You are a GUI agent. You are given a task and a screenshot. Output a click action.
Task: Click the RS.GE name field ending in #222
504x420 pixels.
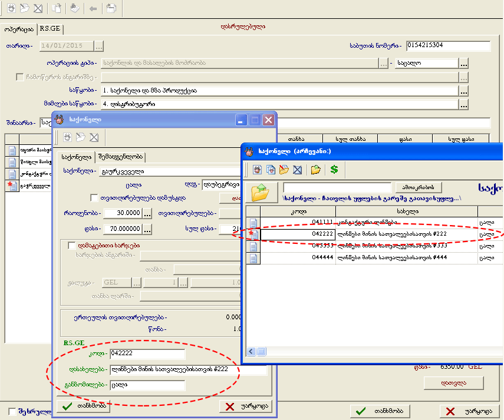point(189,369)
